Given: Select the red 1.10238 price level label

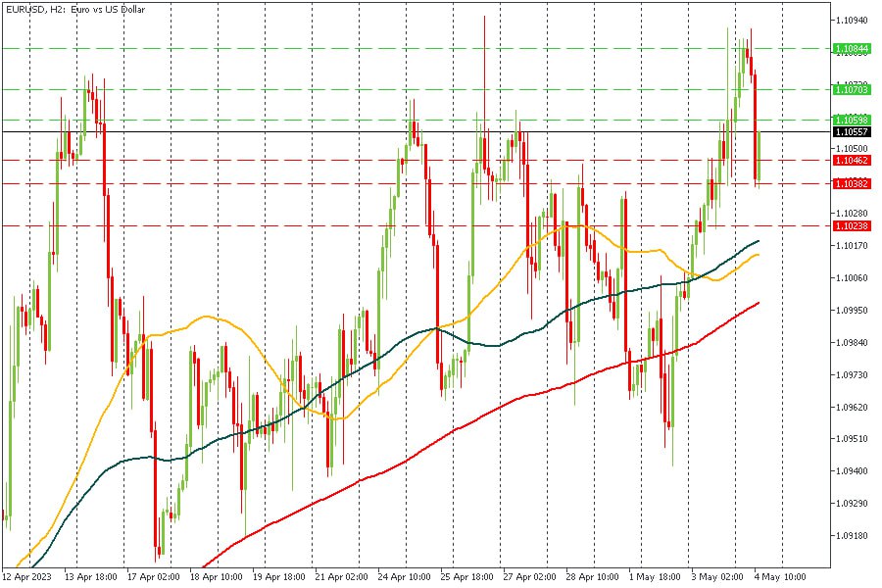Looking at the screenshot, I should tap(852, 225).
